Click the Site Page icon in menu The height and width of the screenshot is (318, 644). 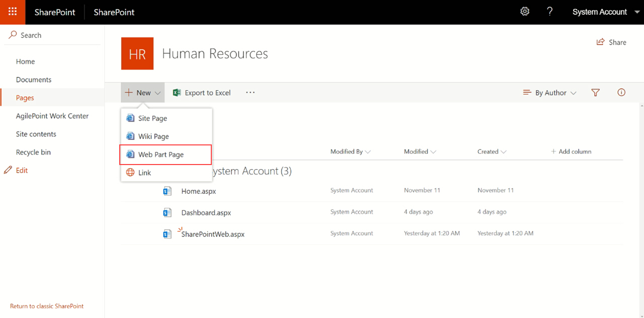pyautogui.click(x=130, y=118)
